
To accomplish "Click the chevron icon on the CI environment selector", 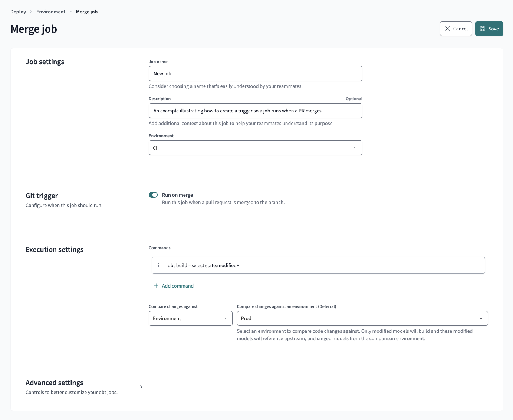I will coord(355,148).
